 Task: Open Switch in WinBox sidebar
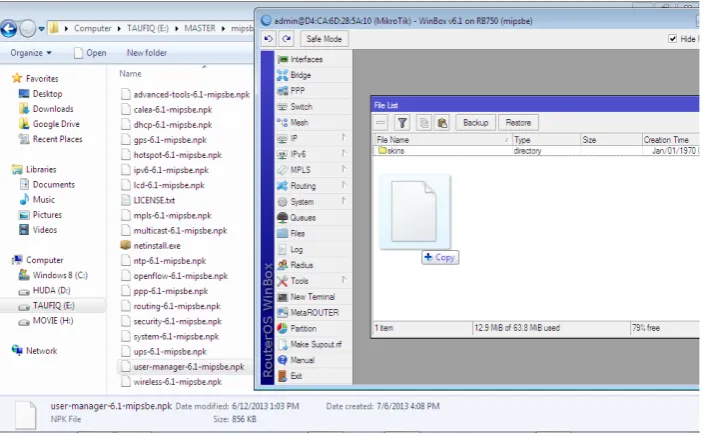[301, 107]
